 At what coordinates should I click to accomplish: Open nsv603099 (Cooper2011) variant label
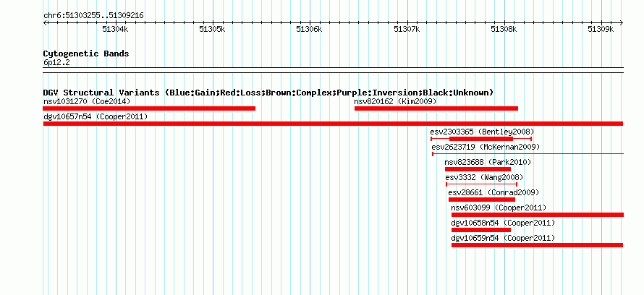(499, 208)
